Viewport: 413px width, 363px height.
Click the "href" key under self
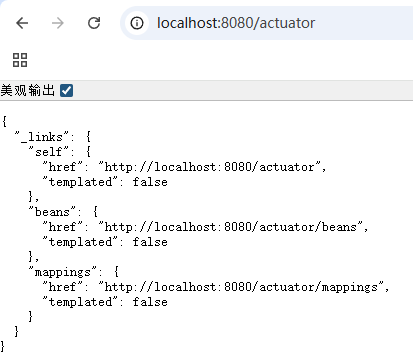[62, 167]
